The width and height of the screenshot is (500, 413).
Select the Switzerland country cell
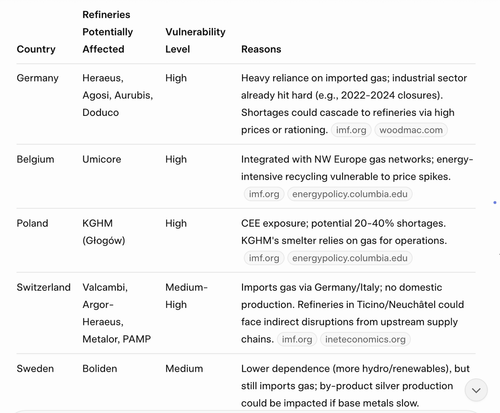coord(44,287)
